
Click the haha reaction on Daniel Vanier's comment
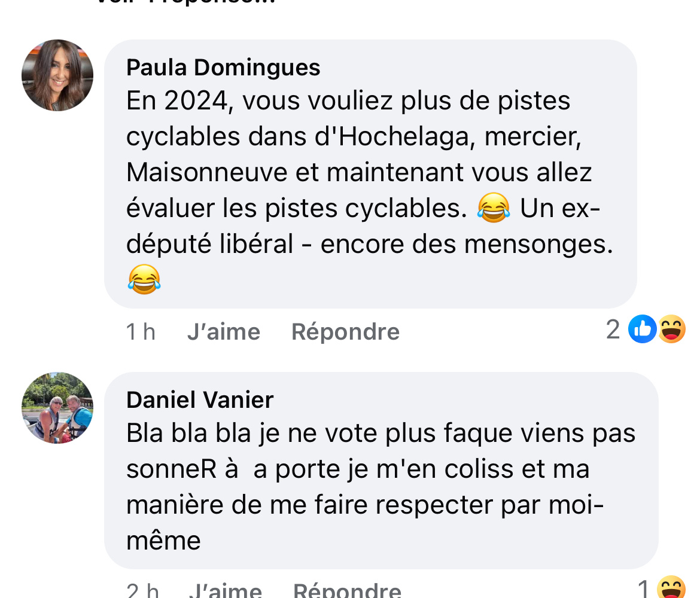[671, 588]
